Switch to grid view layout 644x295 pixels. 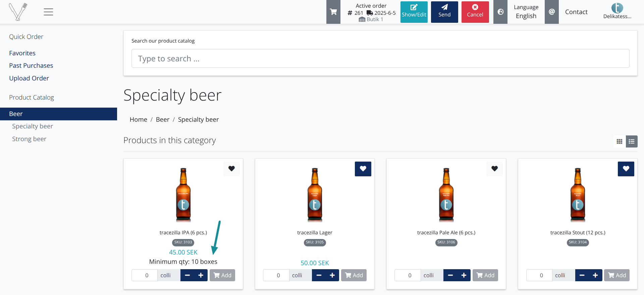pos(619,141)
